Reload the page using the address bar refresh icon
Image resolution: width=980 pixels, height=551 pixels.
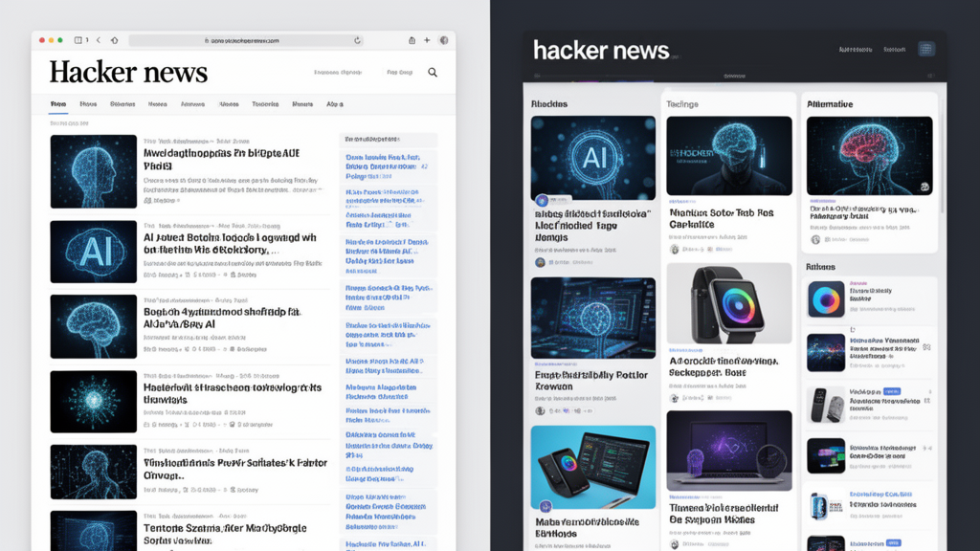[358, 40]
